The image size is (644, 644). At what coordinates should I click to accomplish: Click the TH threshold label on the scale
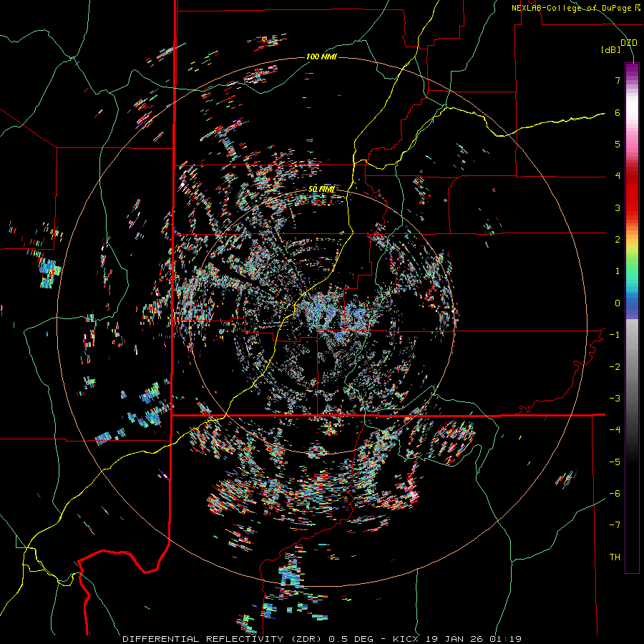(615, 557)
